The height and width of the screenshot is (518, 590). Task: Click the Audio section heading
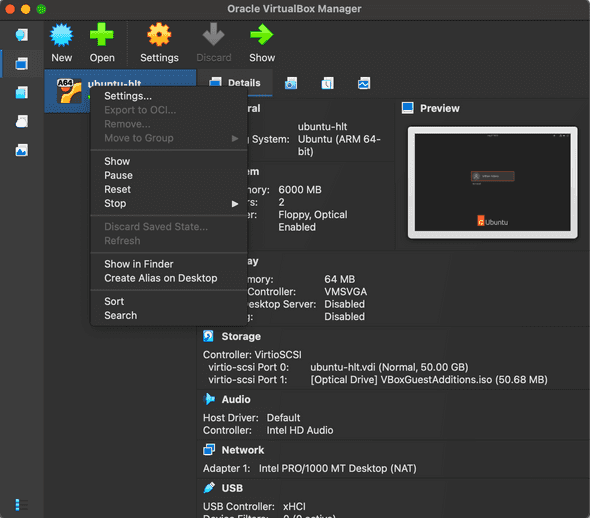[x=236, y=399]
